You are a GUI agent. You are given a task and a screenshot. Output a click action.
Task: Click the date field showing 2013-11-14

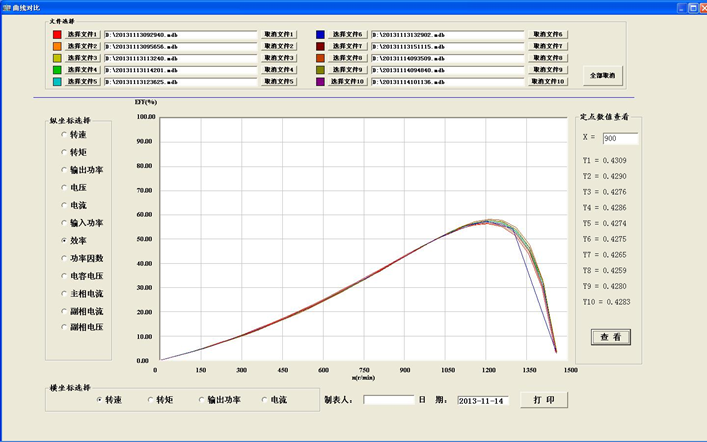pos(482,400)
